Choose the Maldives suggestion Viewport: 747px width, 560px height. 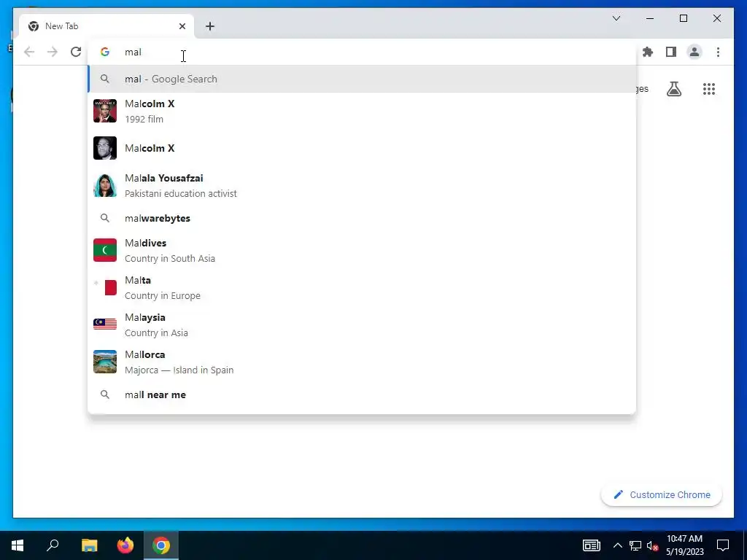[362, 251]
